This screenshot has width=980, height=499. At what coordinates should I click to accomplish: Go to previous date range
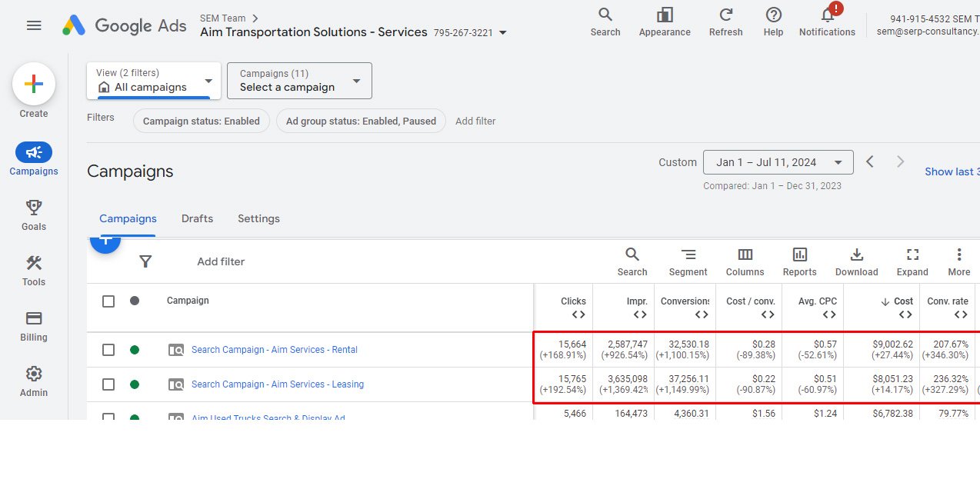(x=870, y=161)
